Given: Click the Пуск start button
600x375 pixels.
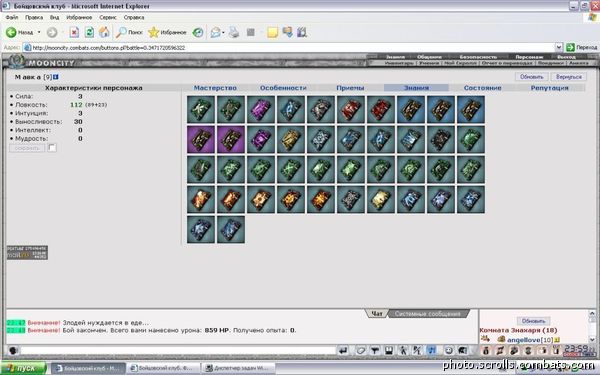Looking at the screenshot, I should (x=23, y=368).
